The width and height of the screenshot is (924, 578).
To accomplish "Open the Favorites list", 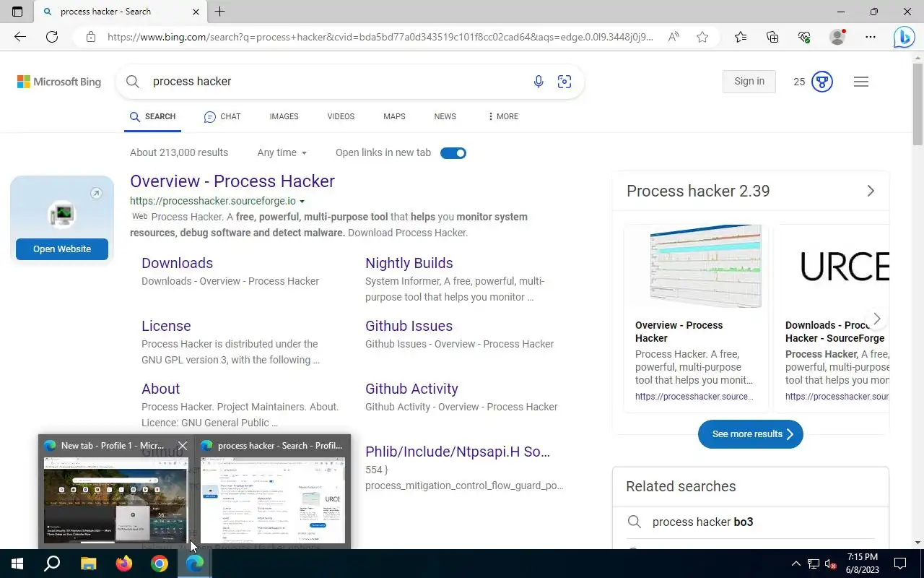I will pos(741,37).
